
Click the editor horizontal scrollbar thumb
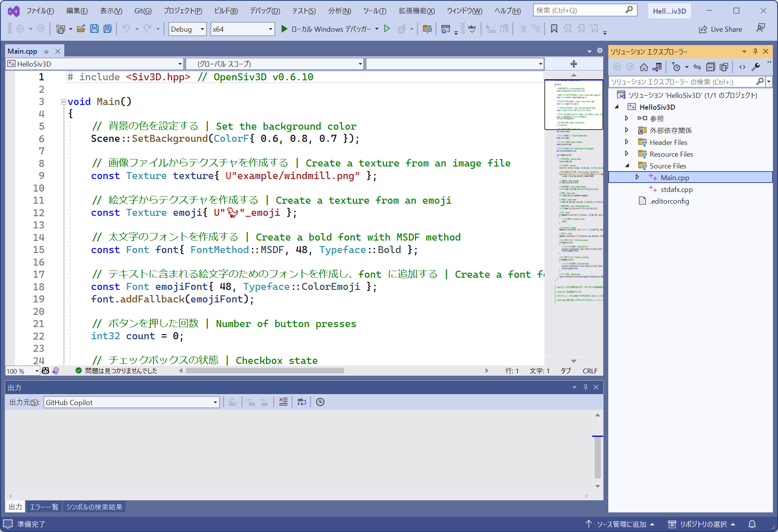(x=265, y=371)
